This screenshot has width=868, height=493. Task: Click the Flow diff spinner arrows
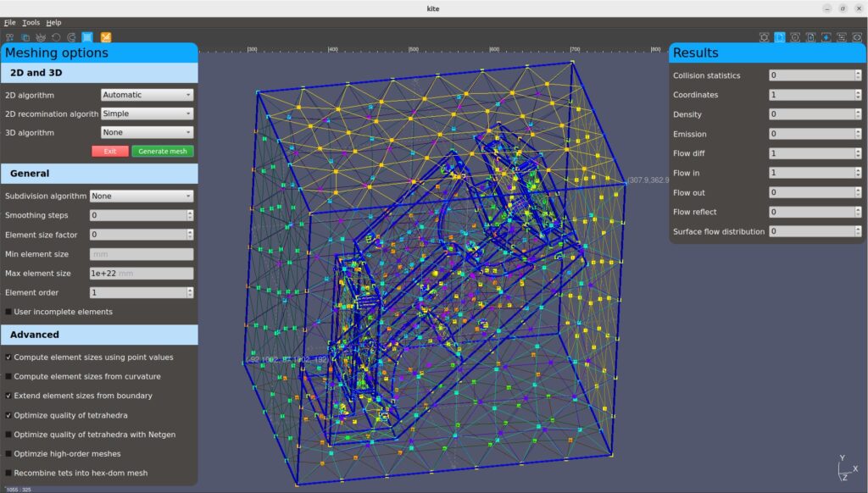tap(859, 153)
